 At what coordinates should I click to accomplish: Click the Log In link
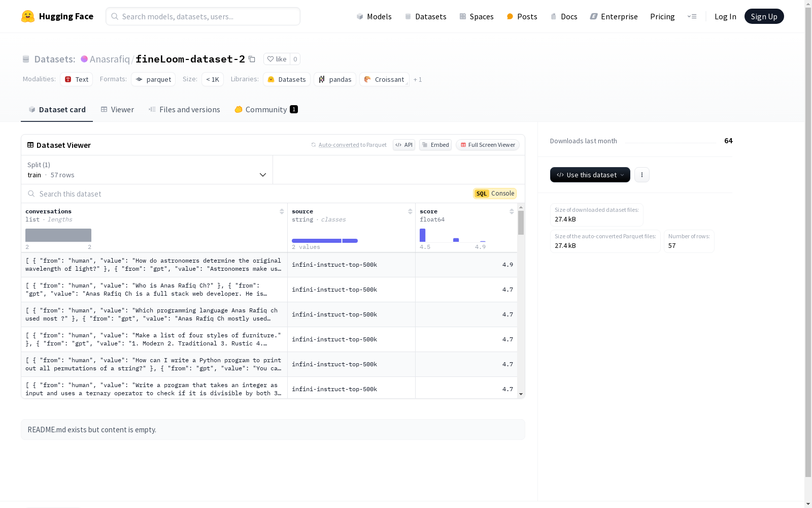click(725, 16)
